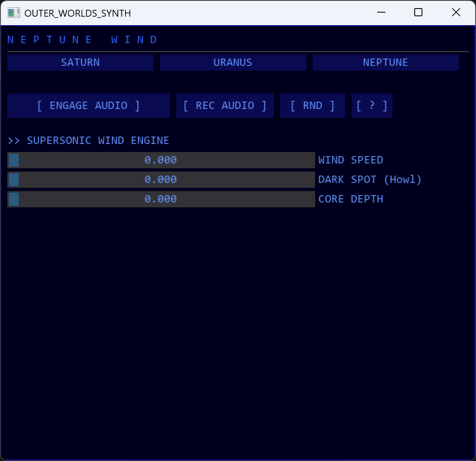Start recording with REC AUDIO

(225, 105)
